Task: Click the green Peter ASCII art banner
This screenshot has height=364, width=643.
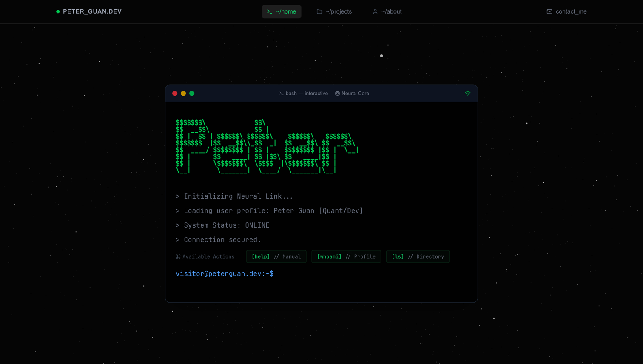Action: click(x=267, y=147)
